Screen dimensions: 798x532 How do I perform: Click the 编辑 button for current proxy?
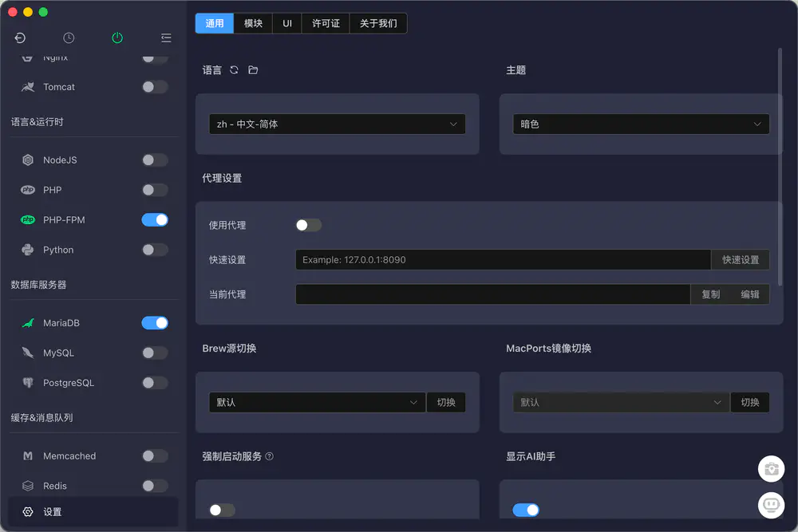pyautogui.click(x=749, y=294)
